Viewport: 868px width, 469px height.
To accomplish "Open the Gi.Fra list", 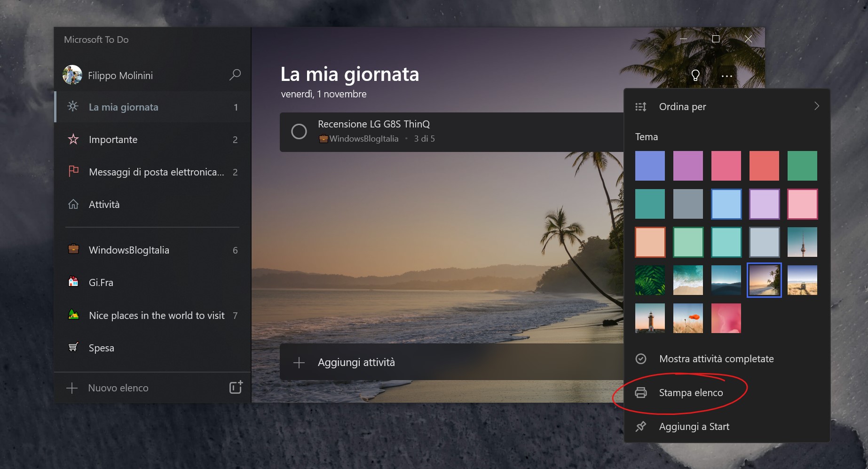I will (153, 282).
